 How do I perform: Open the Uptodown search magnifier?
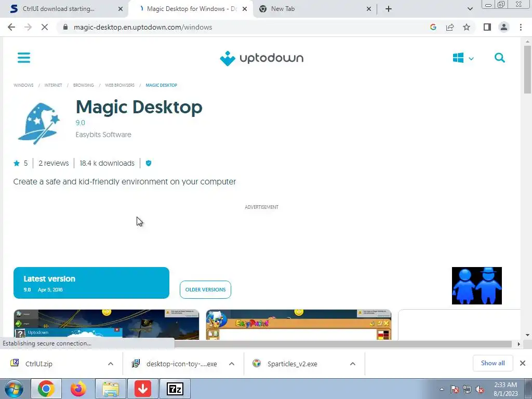click(x=499, y=58)
